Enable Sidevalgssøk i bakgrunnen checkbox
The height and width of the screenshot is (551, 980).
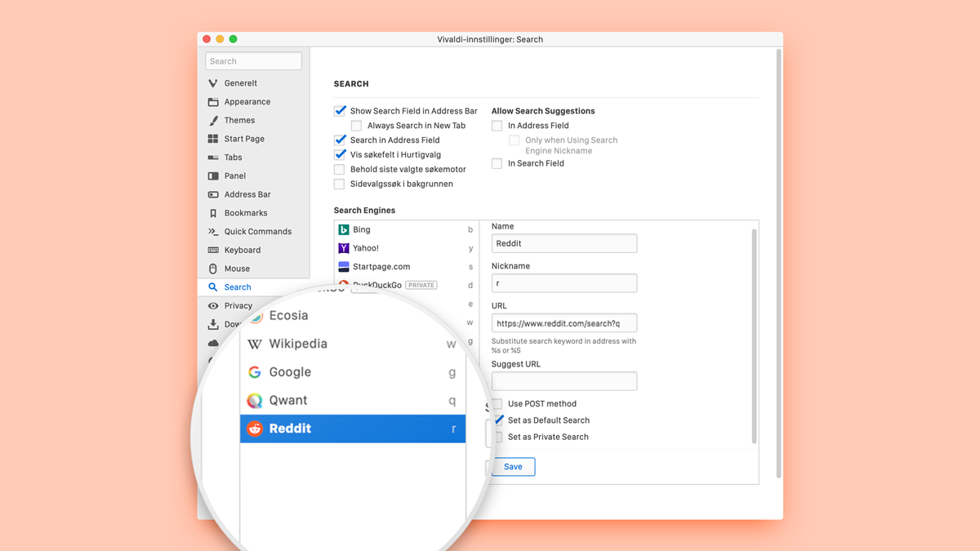340,184
